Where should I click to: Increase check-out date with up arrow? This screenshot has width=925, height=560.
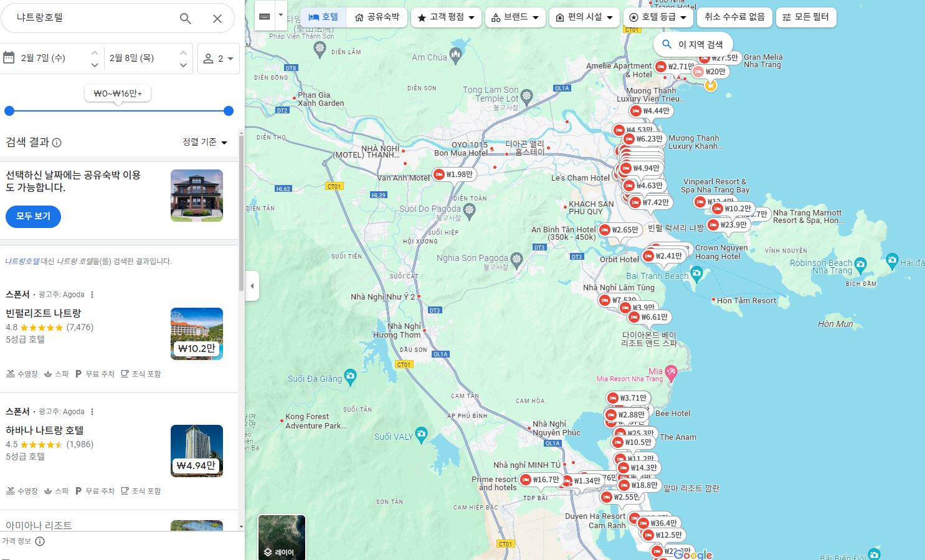point(183,52)
